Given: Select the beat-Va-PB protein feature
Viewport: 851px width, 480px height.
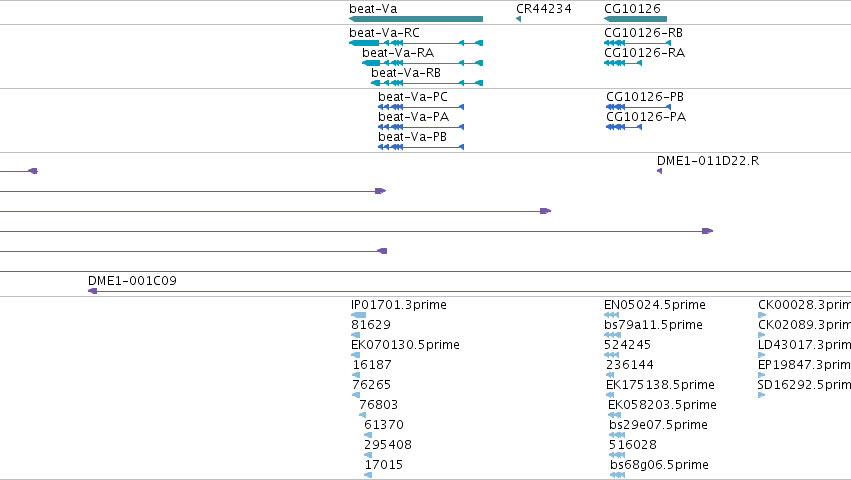Looking at the screenshot, I should tap(421, 147).
